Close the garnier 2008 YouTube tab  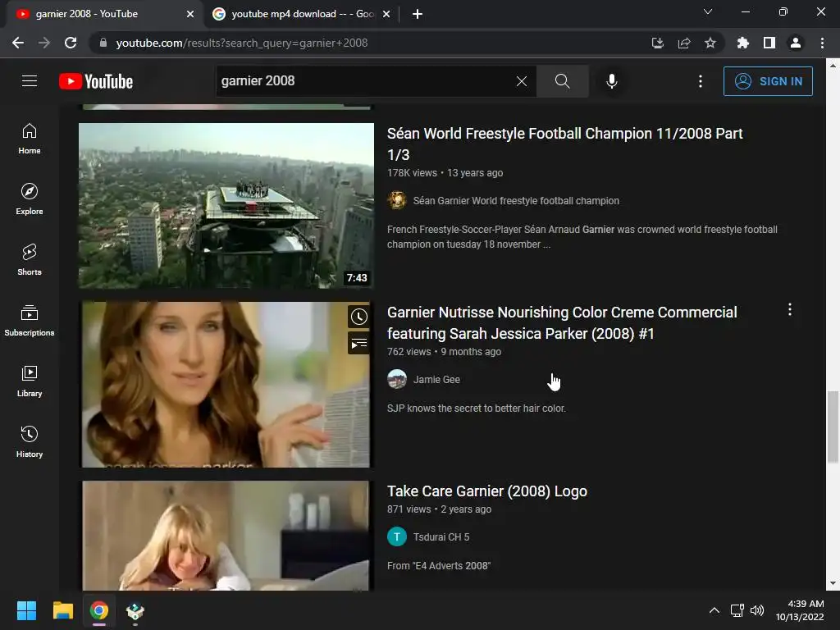pos(190,15)
